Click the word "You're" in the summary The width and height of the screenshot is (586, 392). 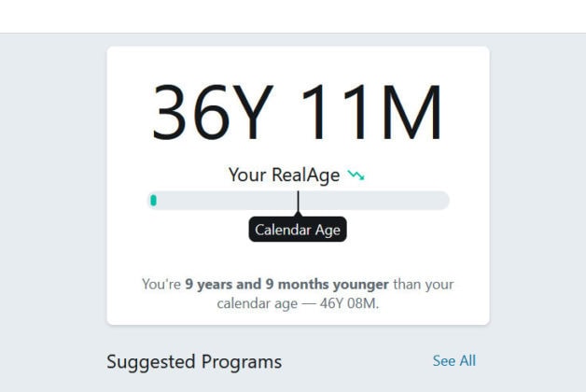[x=160, y=284]
